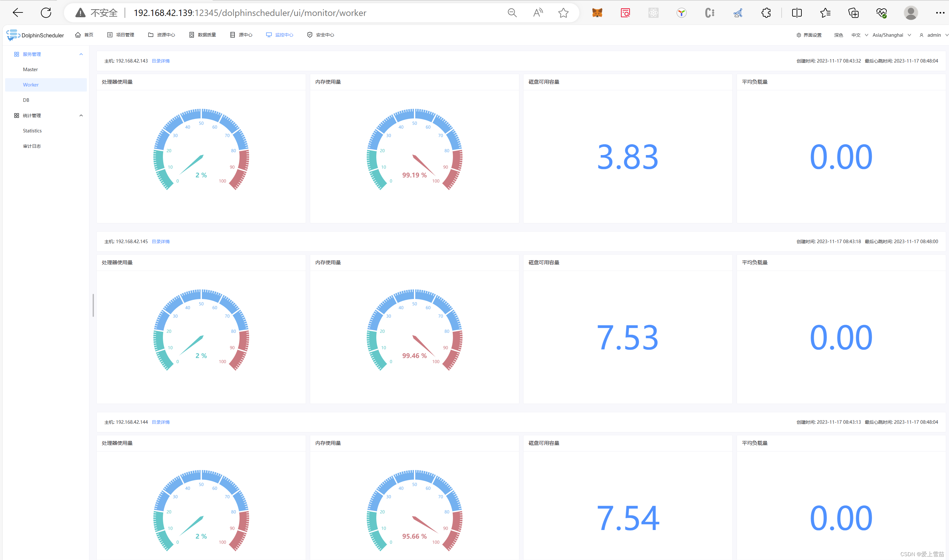Add page to favorites with star icon

[x=563, y=13]
